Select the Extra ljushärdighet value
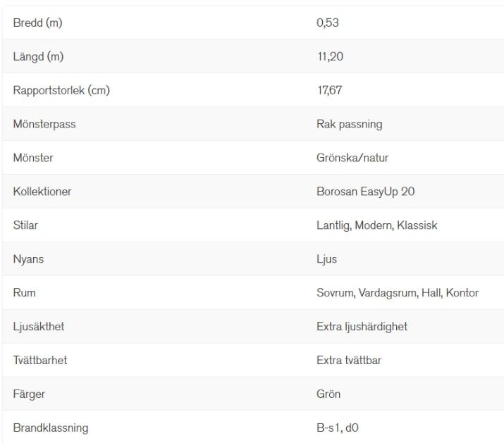 pos(362,327)
